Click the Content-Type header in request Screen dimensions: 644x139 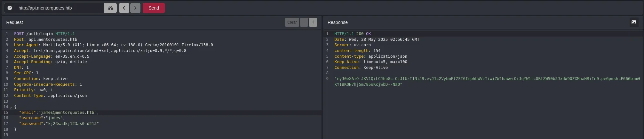pyautogui.click(x=50, y=96)
